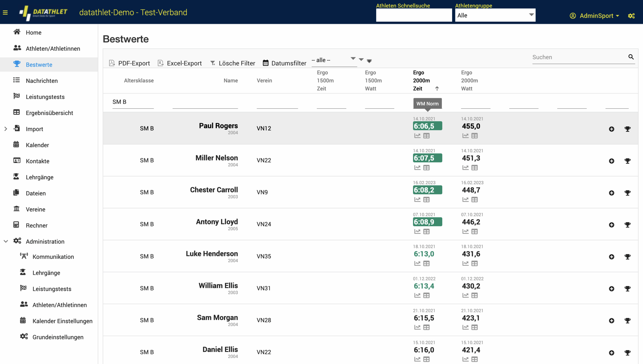Click the third dropdown arrow in toolbar

click(369, 61)
